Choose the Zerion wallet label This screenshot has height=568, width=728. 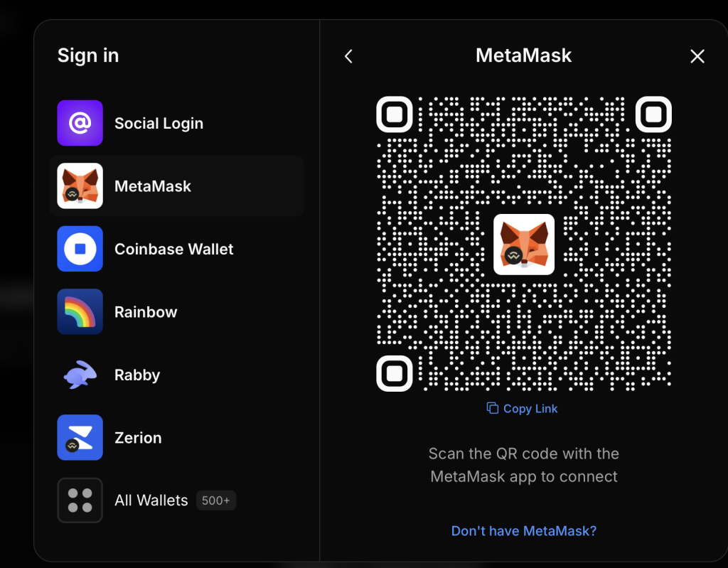click(x=138, y=438)
